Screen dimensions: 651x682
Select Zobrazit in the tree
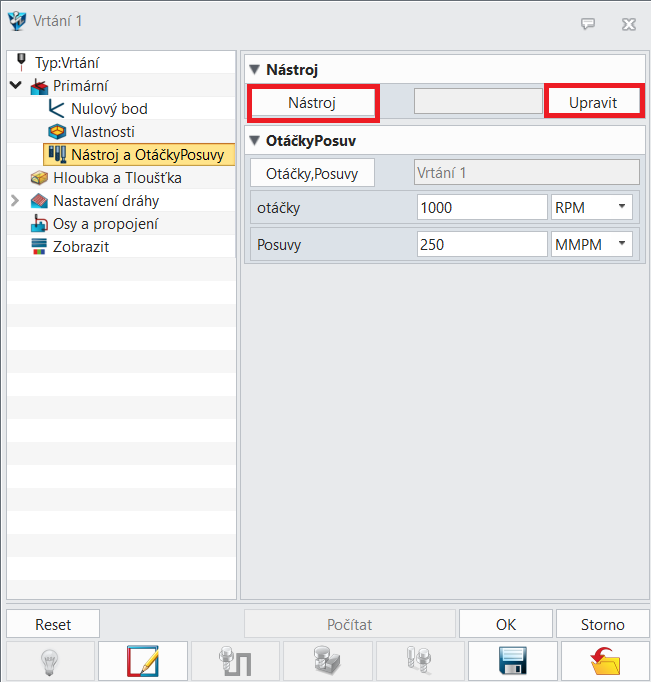click(81, 247)
